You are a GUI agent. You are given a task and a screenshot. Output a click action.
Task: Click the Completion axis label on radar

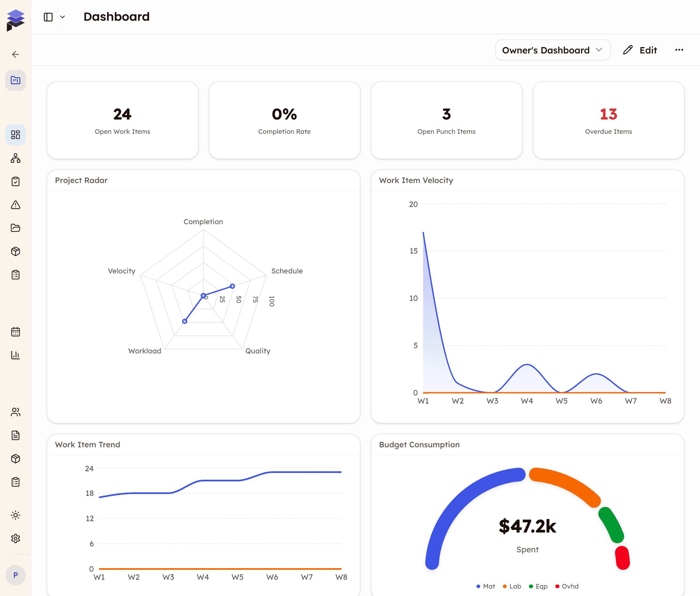(x=203, y=222)
